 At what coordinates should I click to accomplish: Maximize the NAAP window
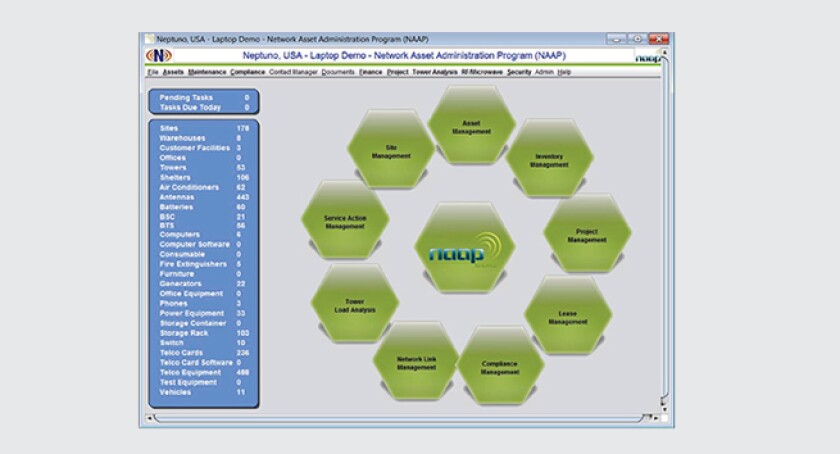tap(638, 39)
